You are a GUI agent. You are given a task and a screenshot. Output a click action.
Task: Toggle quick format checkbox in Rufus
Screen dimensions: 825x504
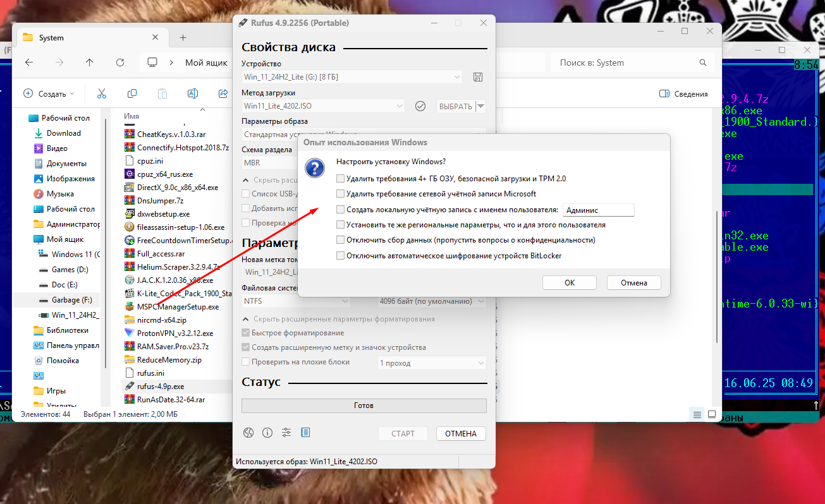click(x=246, y=333)
